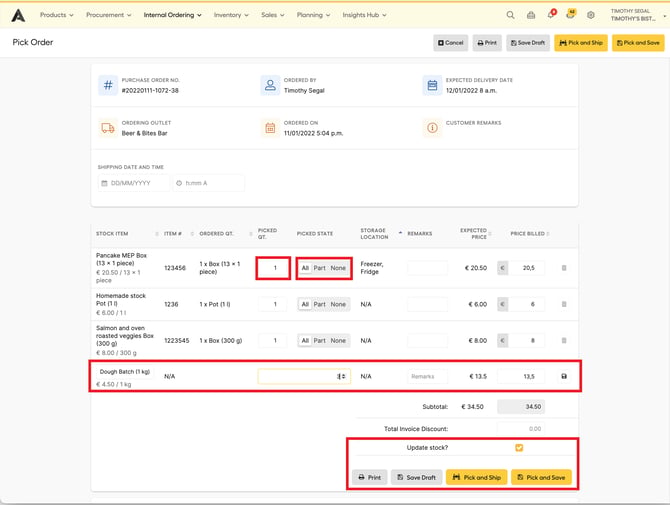Click the purchase order number hash icon
This screenshot has height=505, width=670.
[108, 85]
